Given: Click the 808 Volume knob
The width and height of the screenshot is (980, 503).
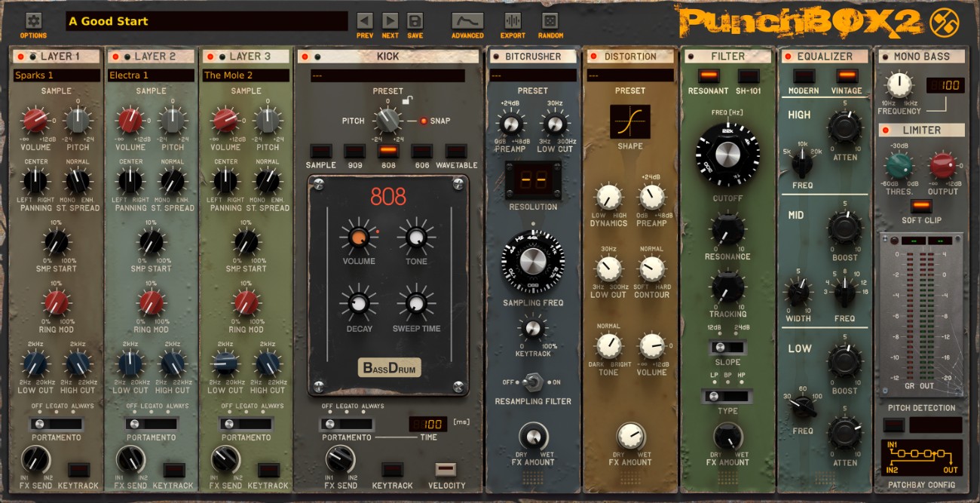Looking at the screenshot, I should coord(359,238).
